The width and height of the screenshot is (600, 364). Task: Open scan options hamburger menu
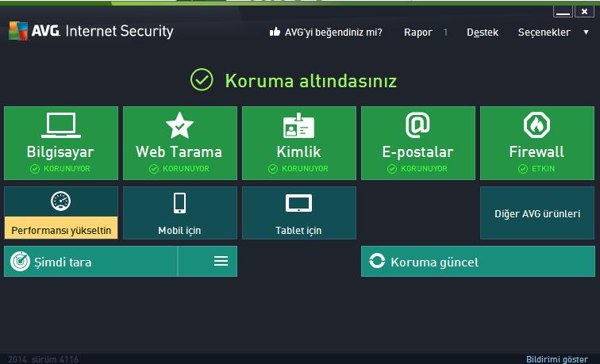click(x=221, y=261)
